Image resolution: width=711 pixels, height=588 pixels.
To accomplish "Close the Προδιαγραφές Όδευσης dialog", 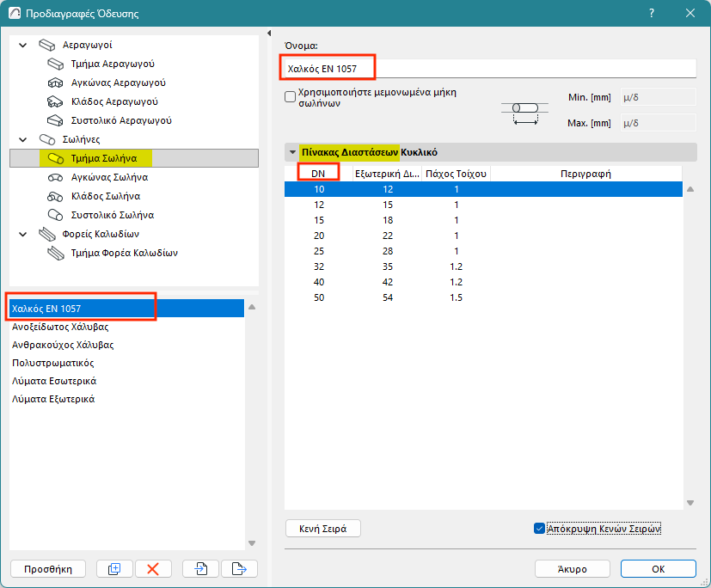I will (x=690, y=13).
